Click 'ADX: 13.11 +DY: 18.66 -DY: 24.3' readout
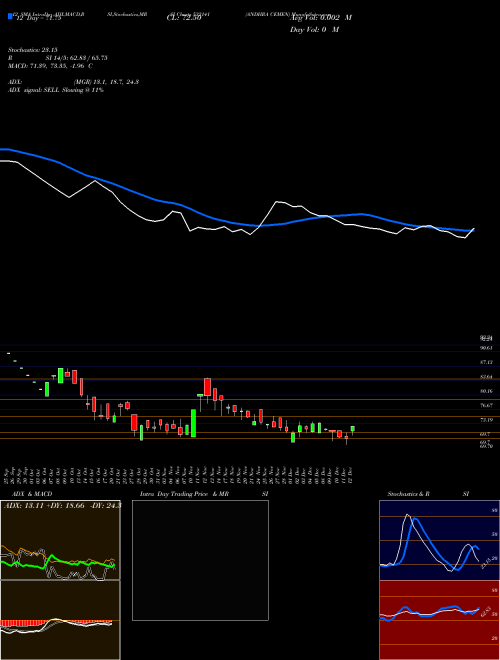The image size is (500, 660). (63, 505)
